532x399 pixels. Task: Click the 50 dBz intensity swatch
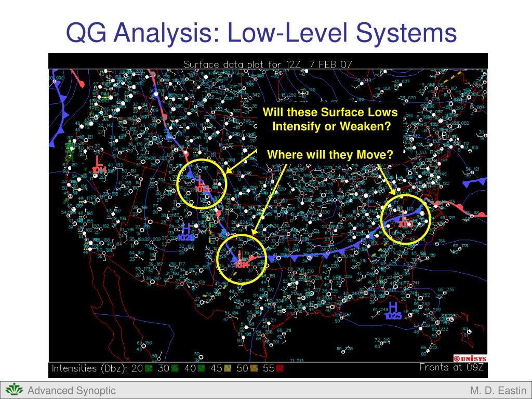(254, 368)
